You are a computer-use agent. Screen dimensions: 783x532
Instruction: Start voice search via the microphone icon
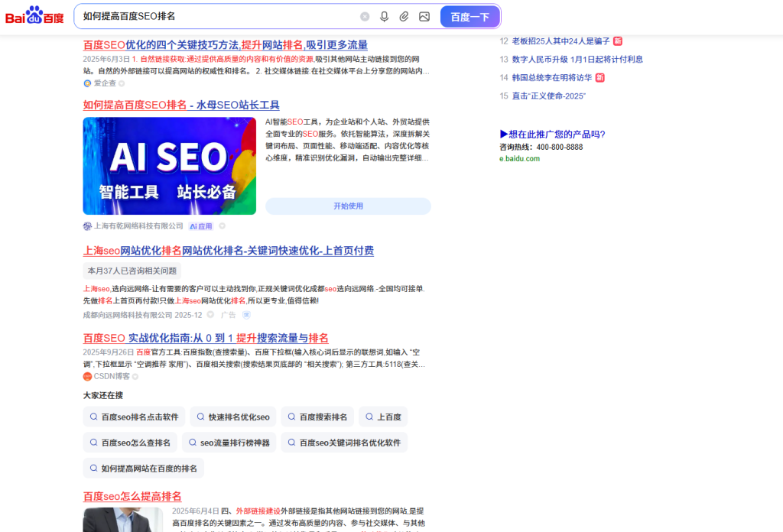[385, 16]
